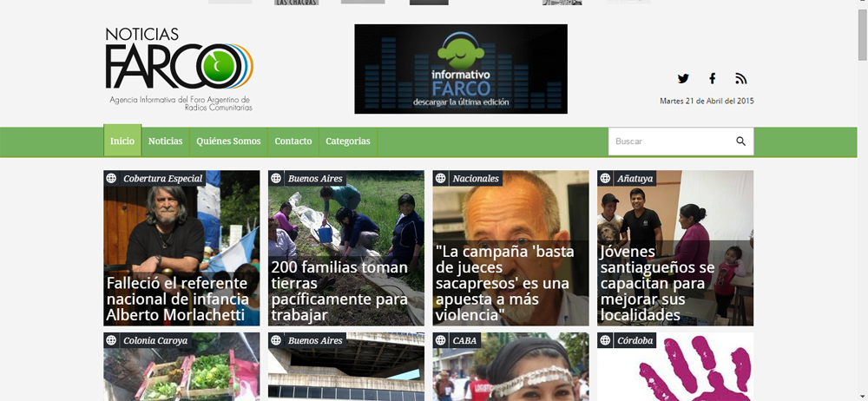Select the CABA category label

tap(464, 340)
